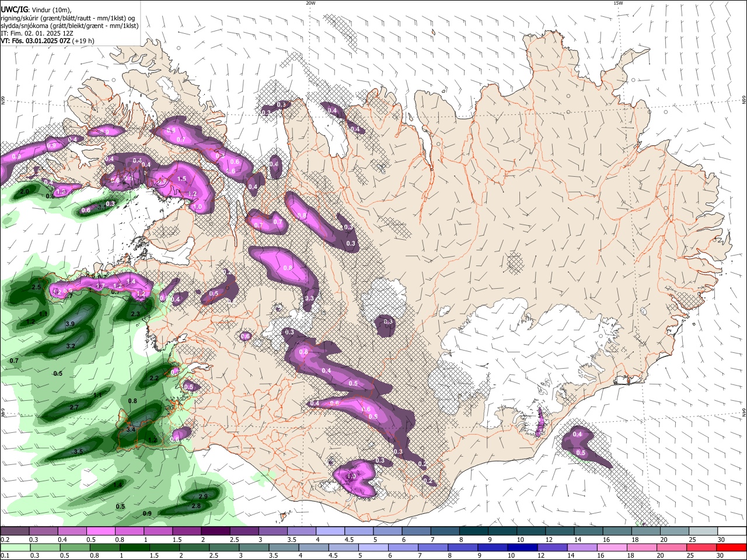Click the deep blue 10–12 swatch, lower scale
The height and width of the screenshot is (560, 747).
pos(522,548)
